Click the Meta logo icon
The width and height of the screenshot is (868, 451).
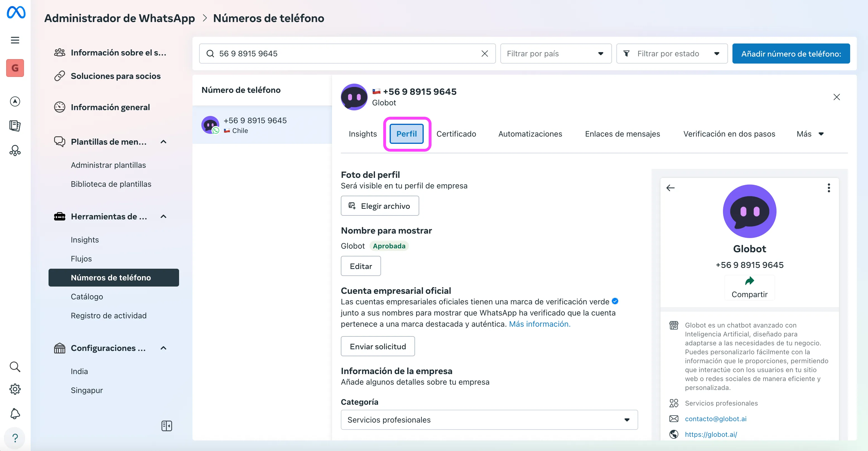[16, 13]
